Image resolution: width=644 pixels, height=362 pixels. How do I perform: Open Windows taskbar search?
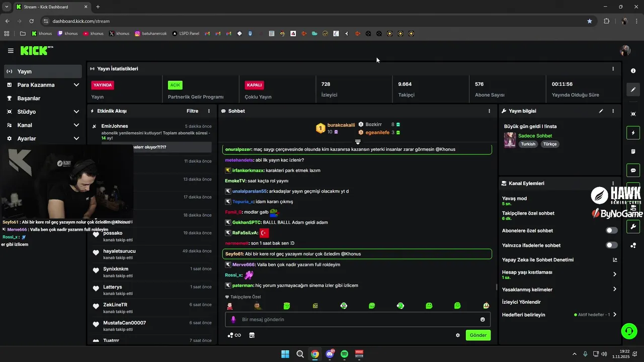(300, 354)
